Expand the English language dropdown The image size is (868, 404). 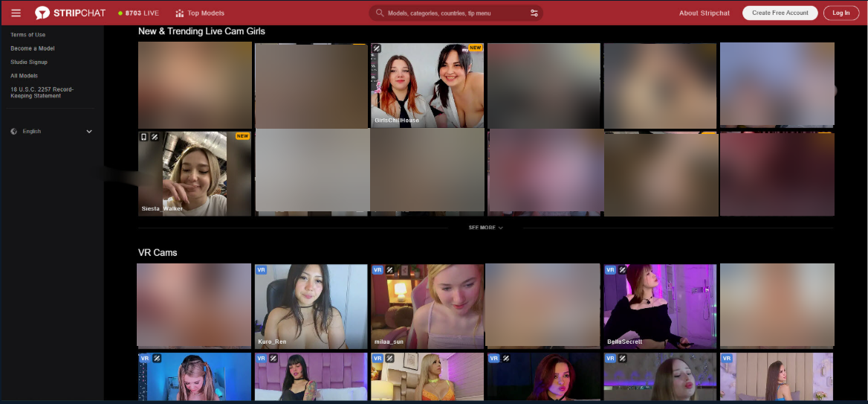[89, 132]
